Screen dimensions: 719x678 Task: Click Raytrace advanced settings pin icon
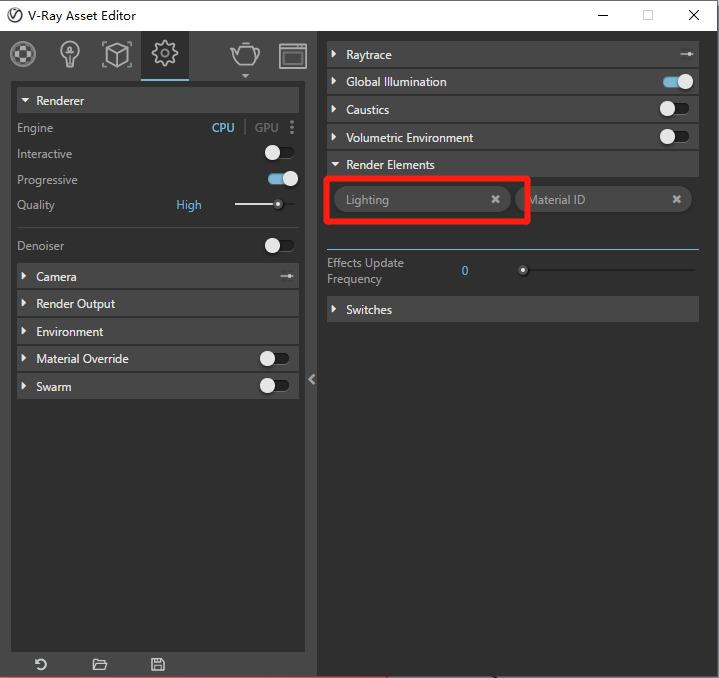pyautogui.click(x=686, y=54)
